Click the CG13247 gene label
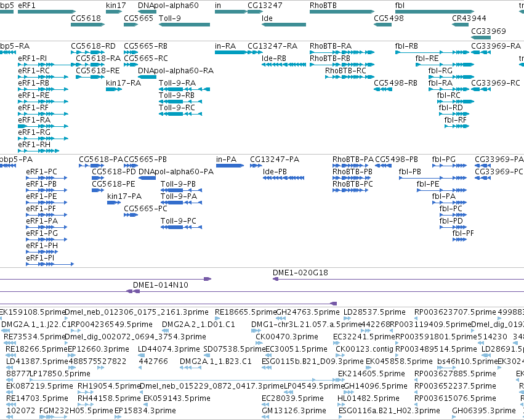This screenshot has width=524, height=420. click(x=265, y=6)
